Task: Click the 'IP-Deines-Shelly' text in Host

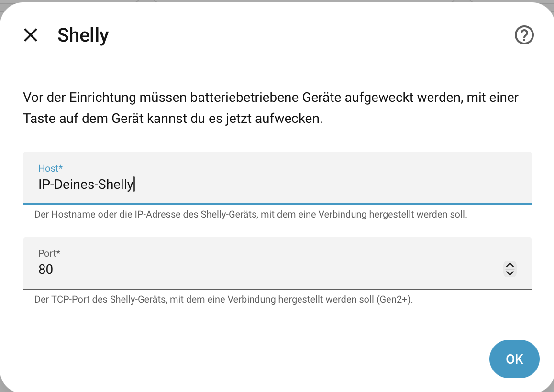Action: pos(86,184)
